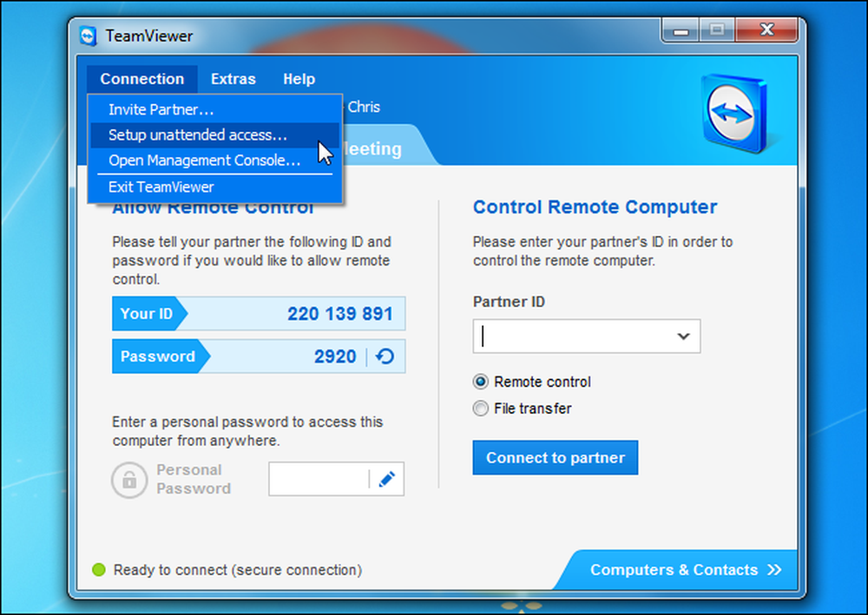
Task: Click the Personal Password input field
Action: tap(319, 479)
